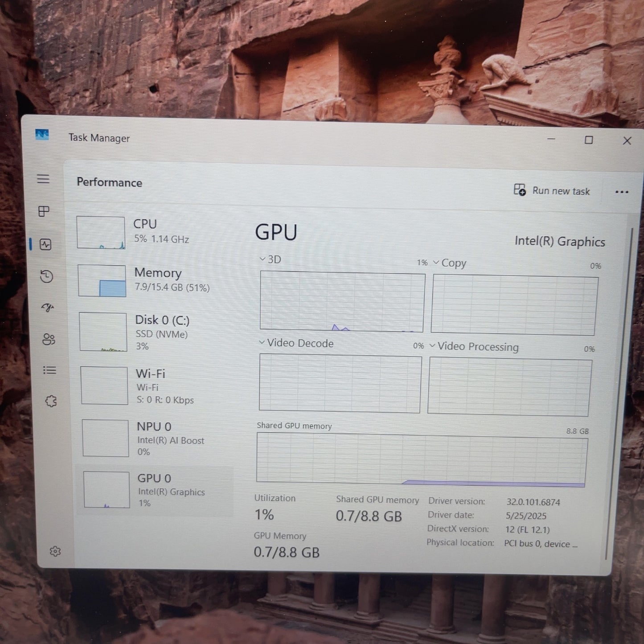This screenshot has width=644, height=644.
Task: Select the Performance tab icon
Action: point(46,245)
